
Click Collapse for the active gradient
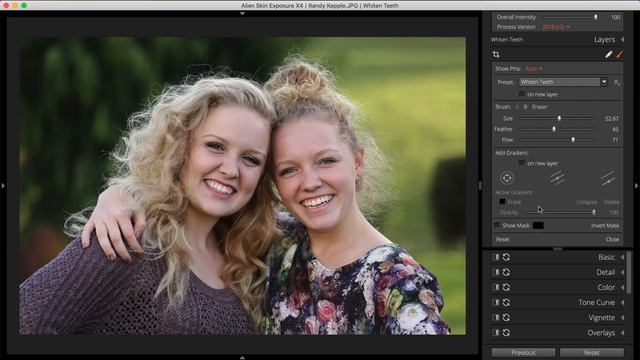pos(587,202)
